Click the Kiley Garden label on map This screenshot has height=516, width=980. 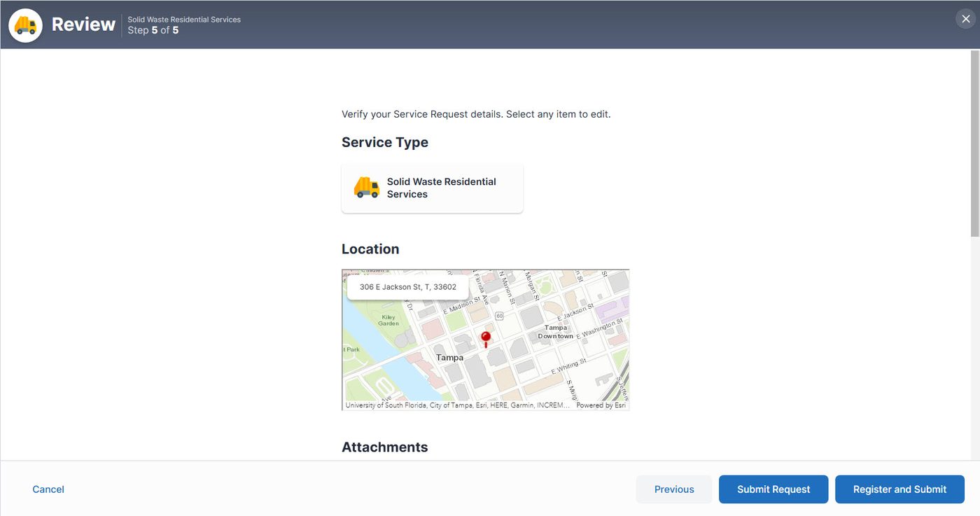coord(388,320)
